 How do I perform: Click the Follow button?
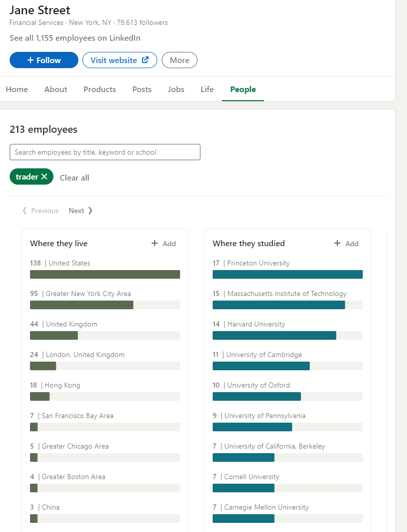pos(44,60)
